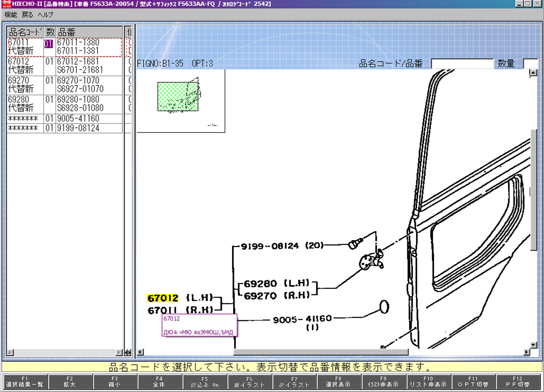Open the 機能 menu
This screenshot has height=392, width=544.
[x=11, y=15]
